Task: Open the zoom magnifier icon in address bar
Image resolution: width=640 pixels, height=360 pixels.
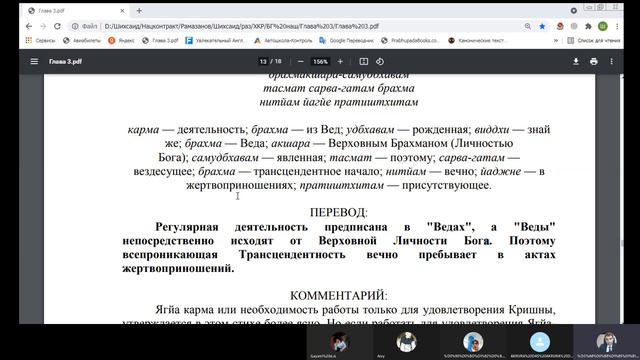Action: (528, 26)
